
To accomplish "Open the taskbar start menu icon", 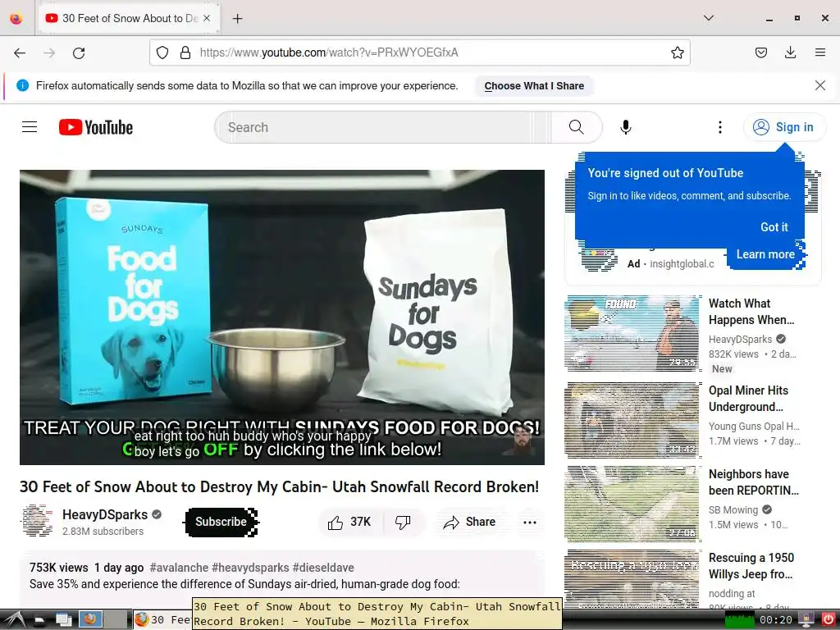I will tap(15, 620).
